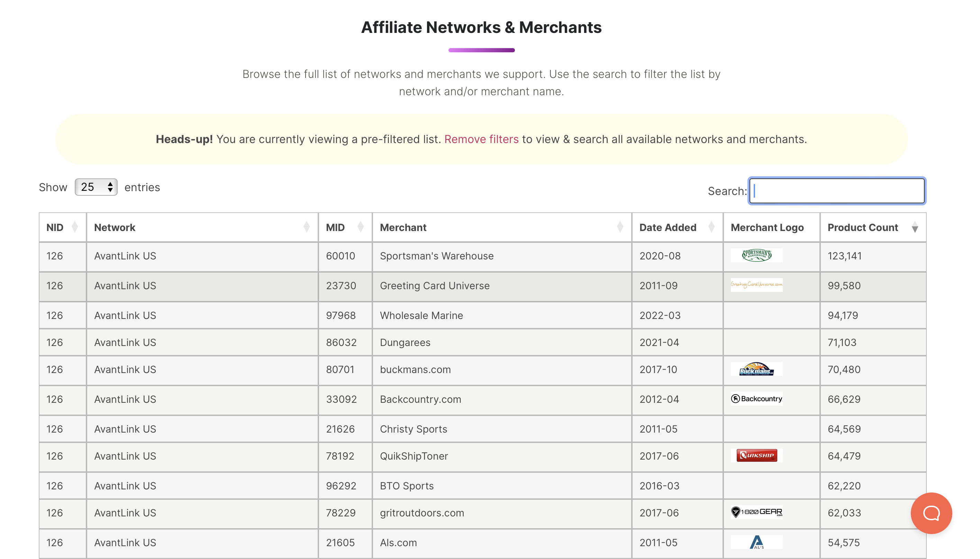This screenshot has width=980, height=559.
Task: Click product count 123,141
Action: (844, 256)
